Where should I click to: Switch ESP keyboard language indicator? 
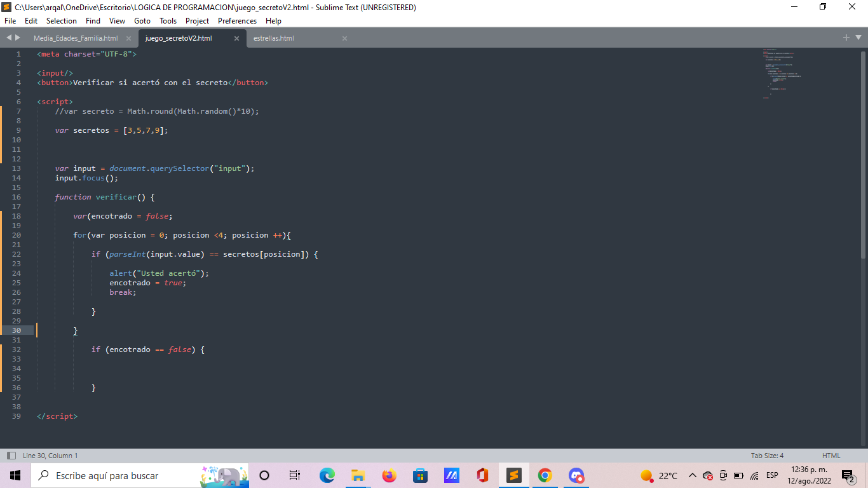pyautogui.click(x=772, y=475)
